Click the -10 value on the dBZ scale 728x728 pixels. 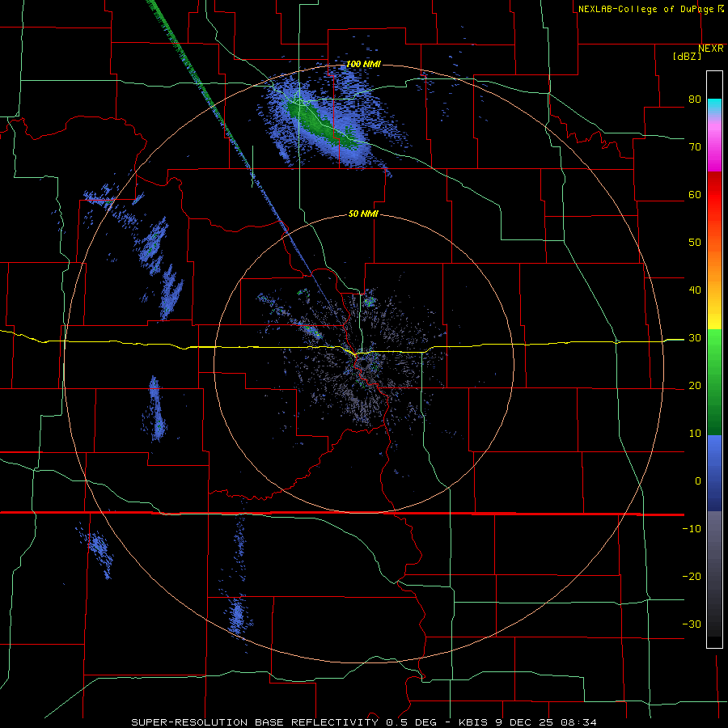(692, 529)
